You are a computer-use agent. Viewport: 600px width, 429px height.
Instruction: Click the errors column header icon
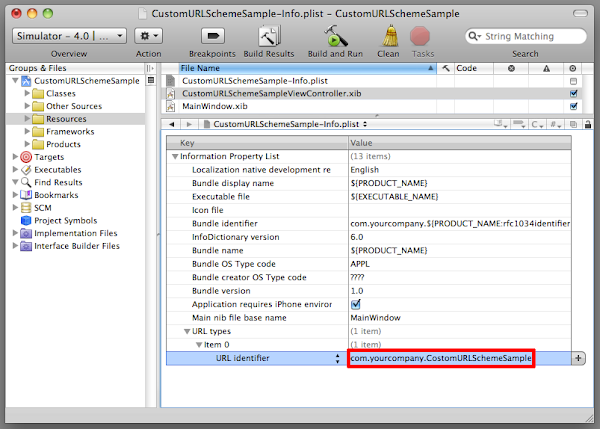(511, 68)
